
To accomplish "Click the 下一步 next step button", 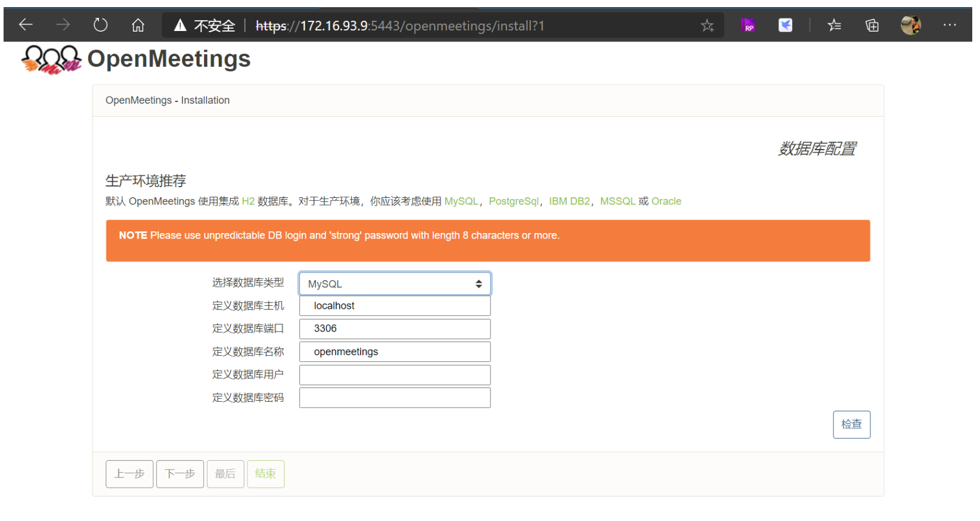I will click(x=180, y=474).
